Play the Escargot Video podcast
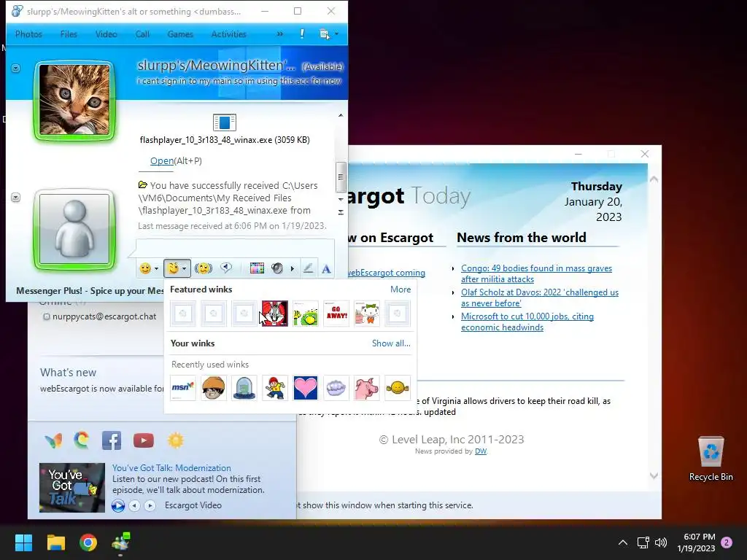The height and width of the screenshot is (560, 747). coord(118,505)
